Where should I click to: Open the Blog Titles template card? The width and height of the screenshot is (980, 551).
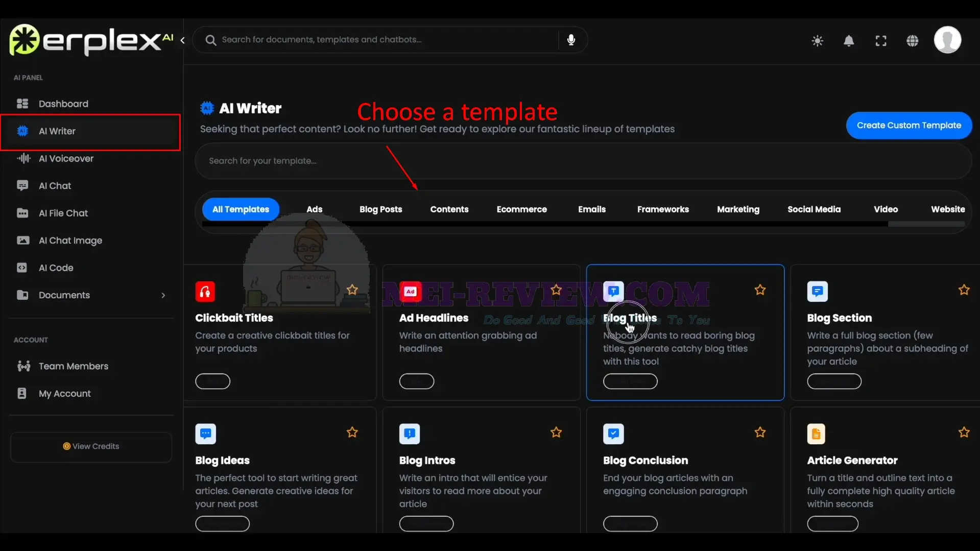[685, 332]
